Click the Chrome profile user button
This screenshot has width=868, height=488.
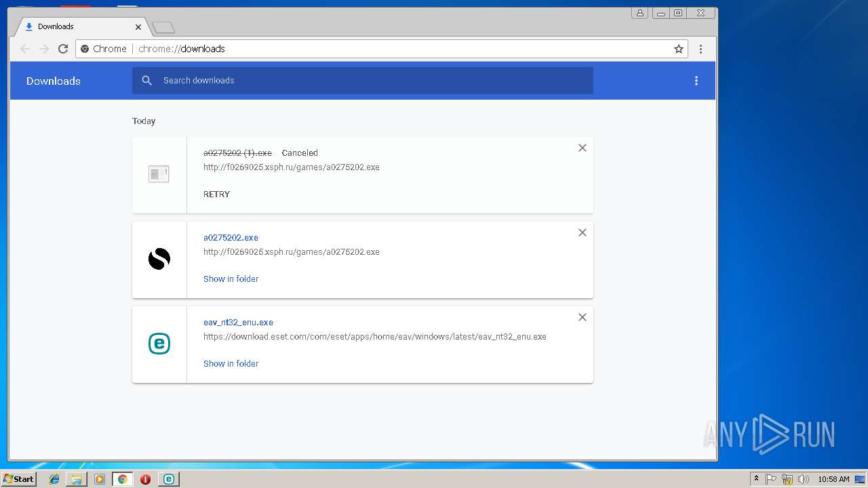(639, 13)
